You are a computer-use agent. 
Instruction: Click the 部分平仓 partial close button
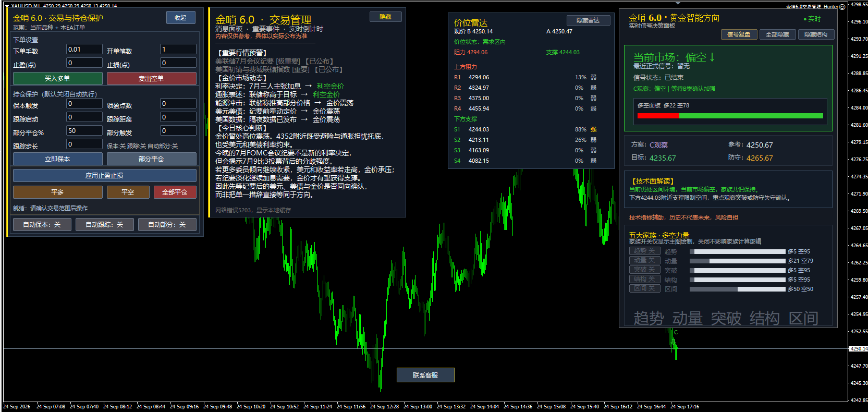click(x=151, y=159)
